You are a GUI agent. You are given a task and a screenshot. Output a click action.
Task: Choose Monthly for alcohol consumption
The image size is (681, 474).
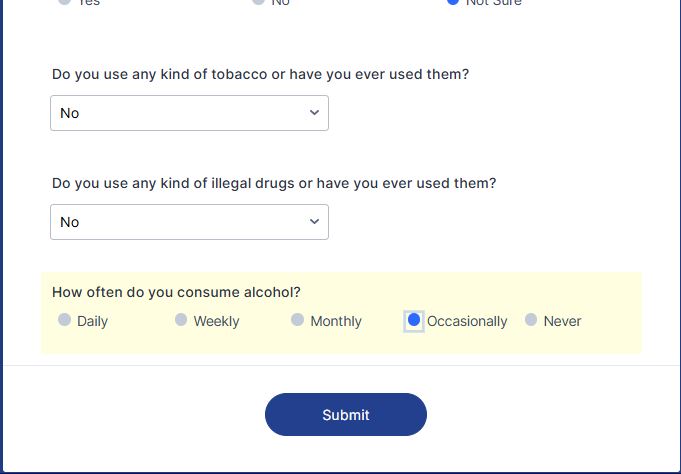(x=297, y=320)
